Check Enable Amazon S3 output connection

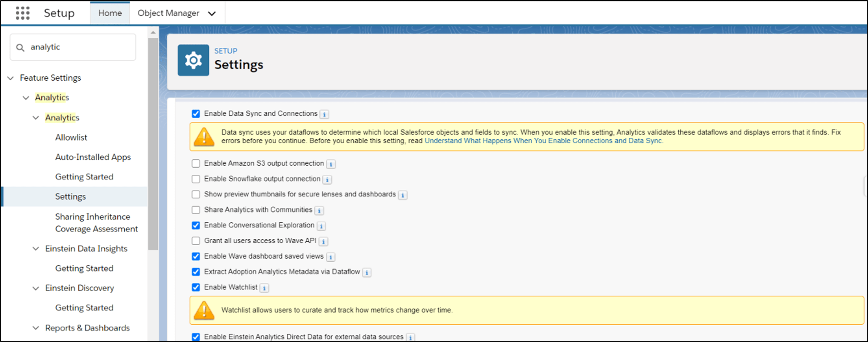tap(196, 163)
